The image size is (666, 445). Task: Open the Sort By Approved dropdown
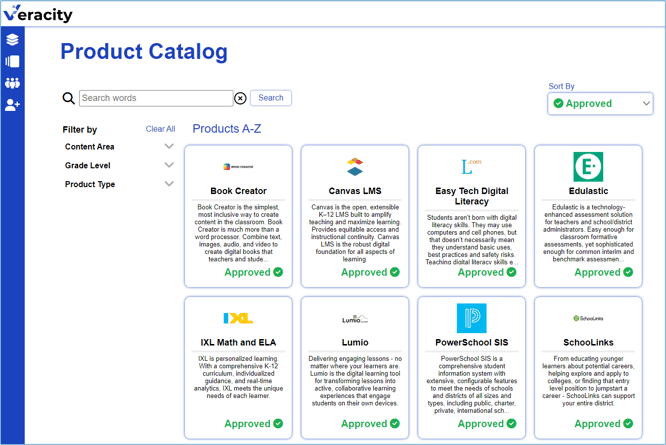click(x=600, y=103)
